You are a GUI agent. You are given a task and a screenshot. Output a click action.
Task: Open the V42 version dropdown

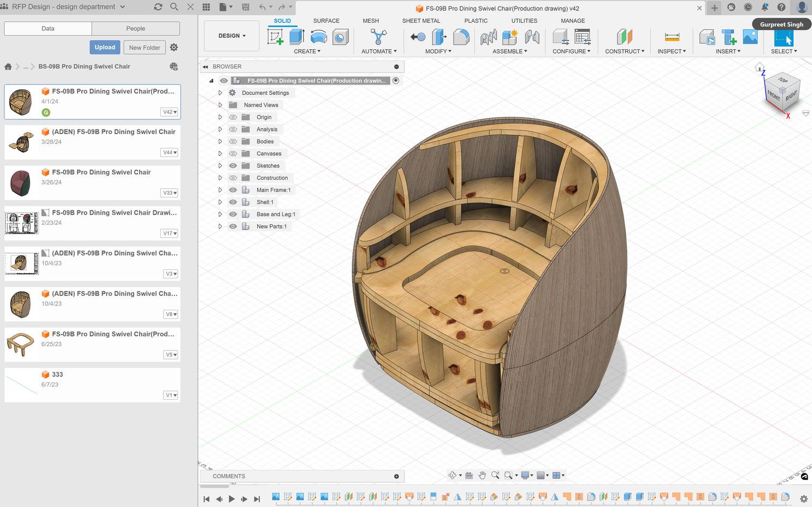point(170,112)
